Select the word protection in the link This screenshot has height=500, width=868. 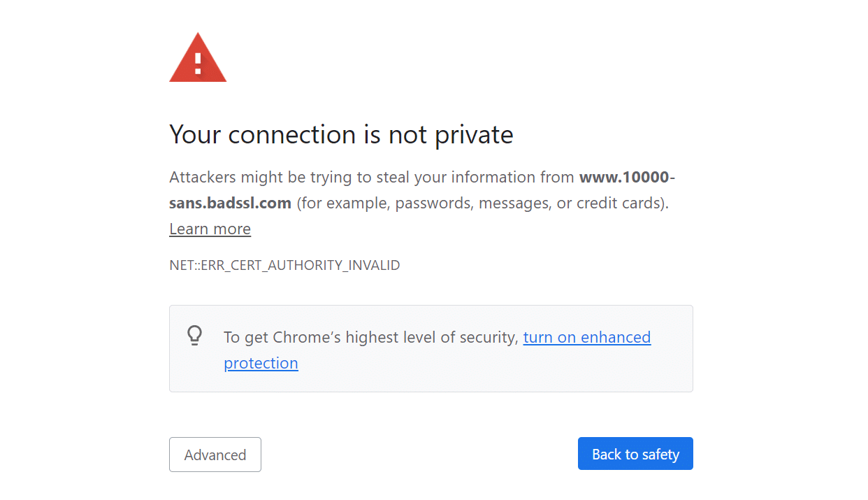pos(261,363)
